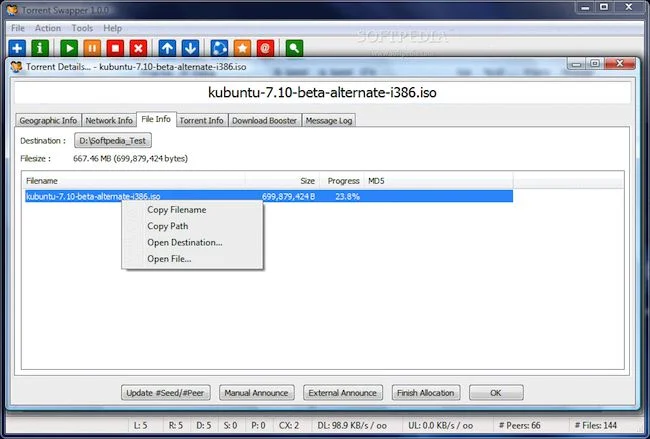Open the green info icon in toolbar
Viewport: 650px width, 439px height.
coord(40,48)
